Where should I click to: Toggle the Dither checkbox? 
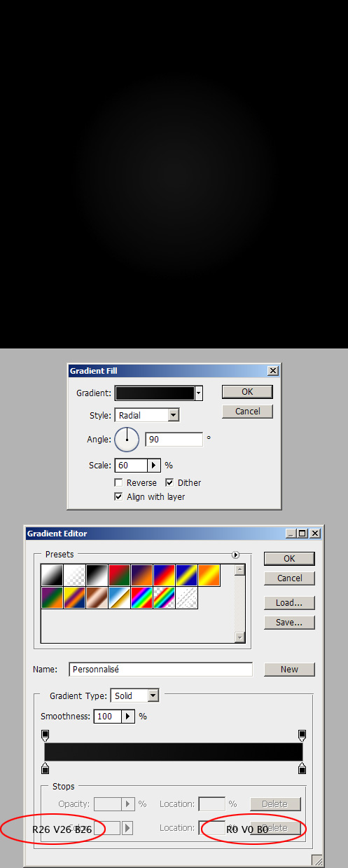pos(169,482)
